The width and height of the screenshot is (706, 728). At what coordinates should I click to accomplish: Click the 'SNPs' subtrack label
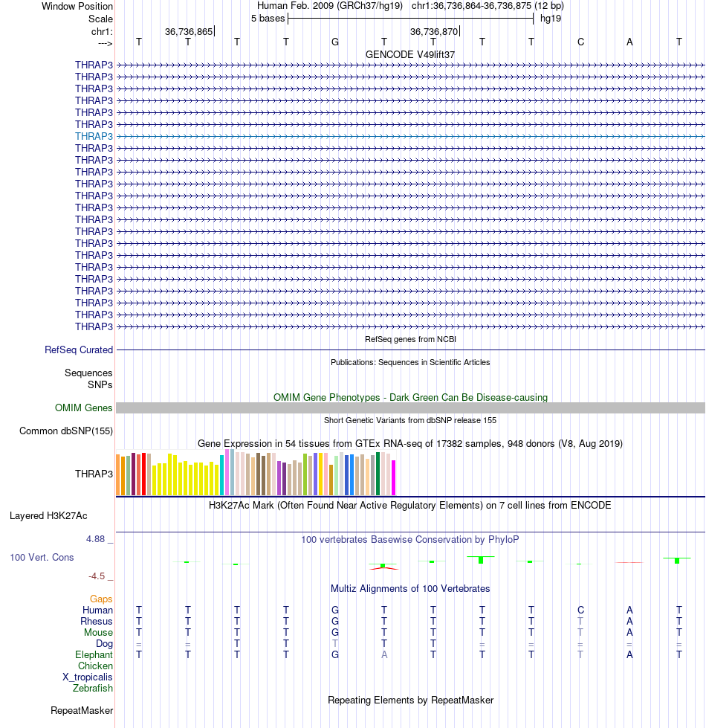pos(100,385)
